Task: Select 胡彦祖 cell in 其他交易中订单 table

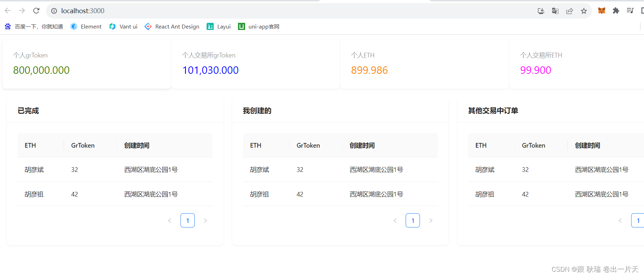Action: (485, 194)
